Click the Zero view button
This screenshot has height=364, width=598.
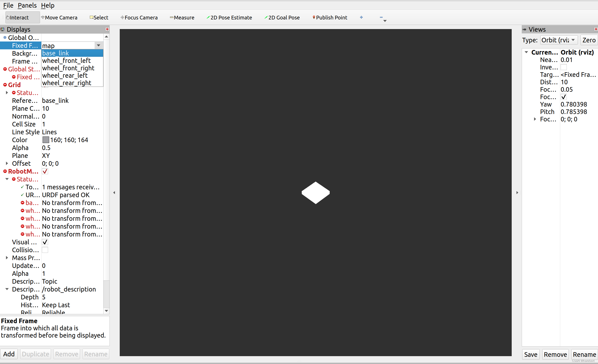[x=589, y=40]
